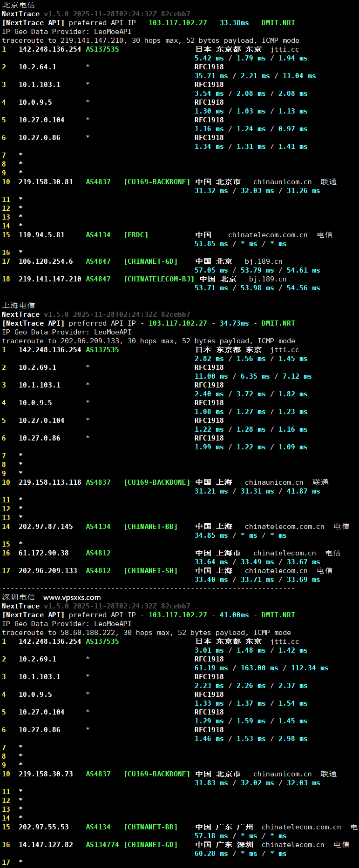Click the hop IP 202.97.55.53
The height and width of the screenshot is (868, 359).
pos(44,827)
